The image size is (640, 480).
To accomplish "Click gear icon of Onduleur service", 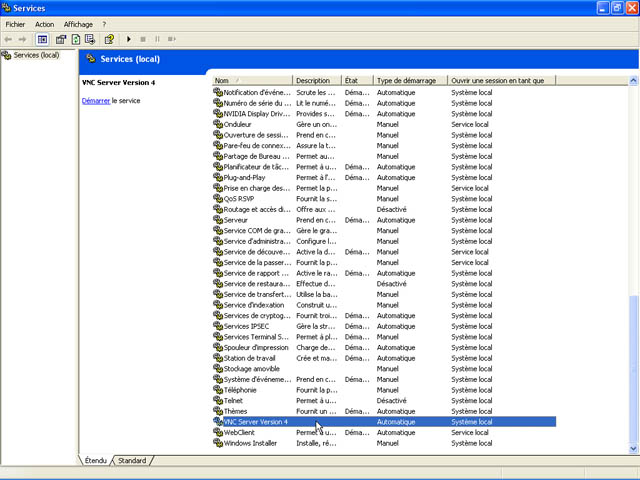I will tap(218, 124).
